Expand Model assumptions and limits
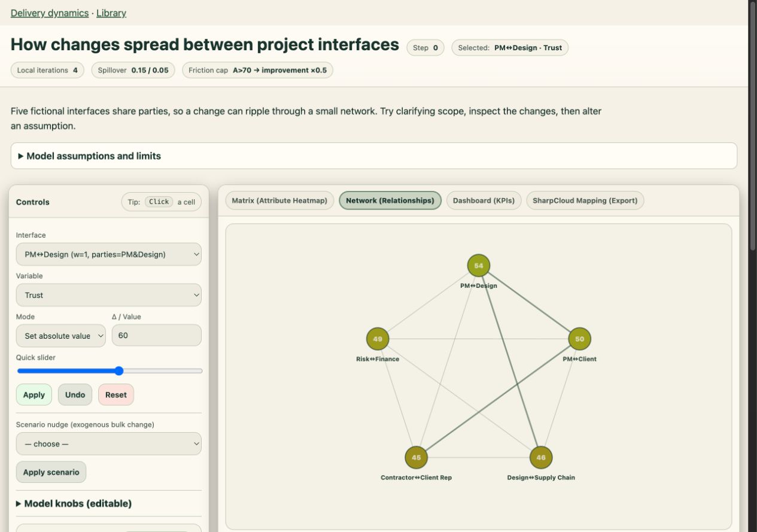 point(374,156)
